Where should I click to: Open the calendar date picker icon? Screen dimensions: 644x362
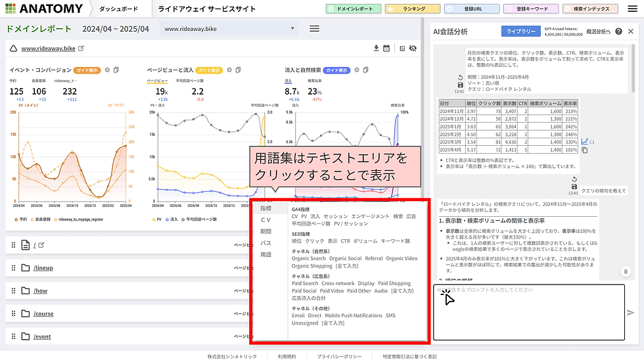(386, 48)
